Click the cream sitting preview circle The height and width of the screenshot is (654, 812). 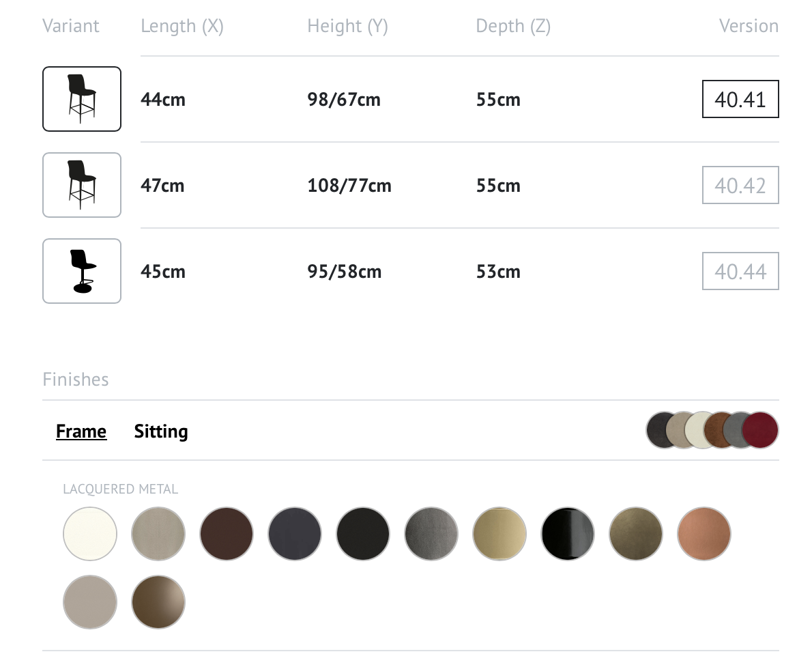[700, 430]
